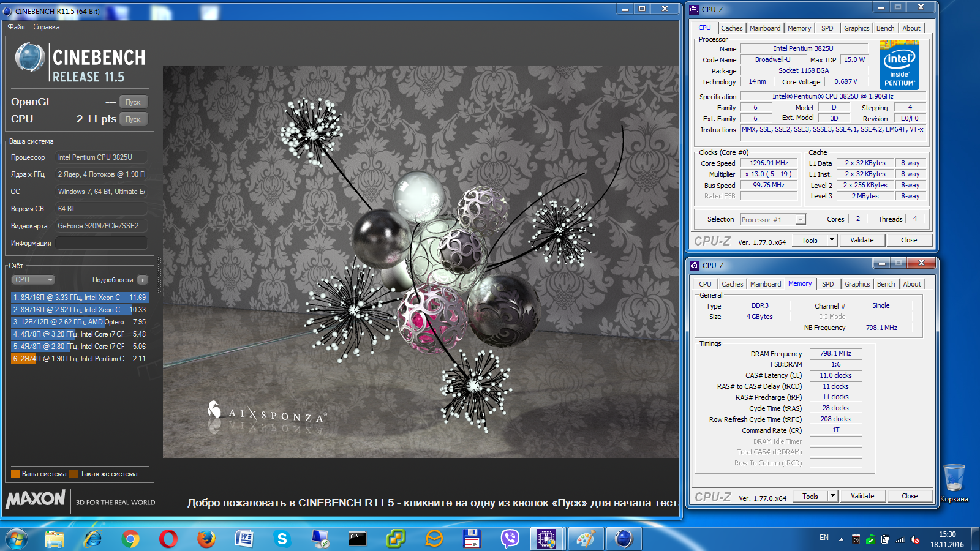Click the rendered AIXSPONZA scene image

tap(420, 262)
